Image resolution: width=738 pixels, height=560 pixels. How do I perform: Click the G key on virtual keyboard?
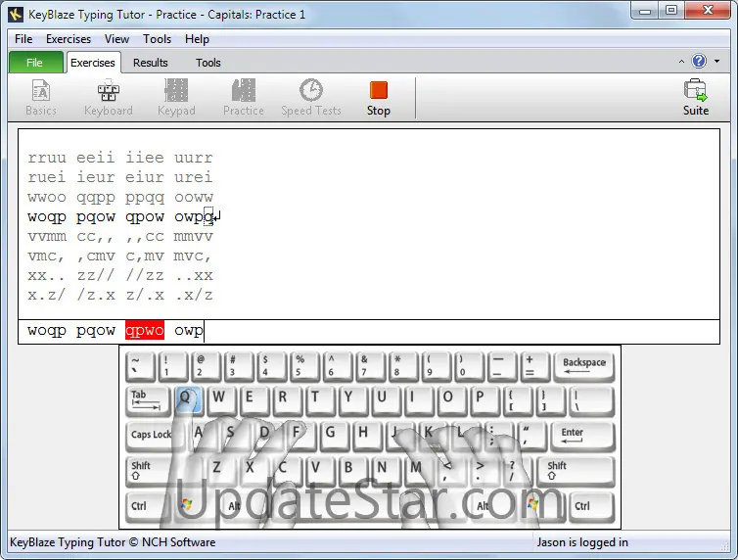(x=334, y=436)
